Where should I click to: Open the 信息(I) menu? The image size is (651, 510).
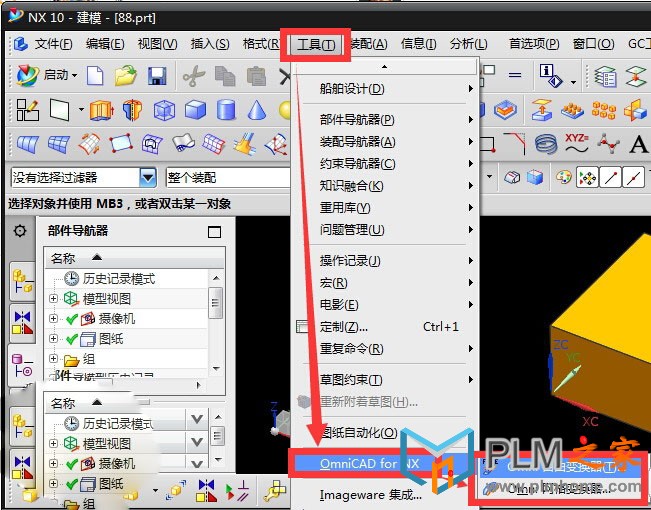pos(418,44)
